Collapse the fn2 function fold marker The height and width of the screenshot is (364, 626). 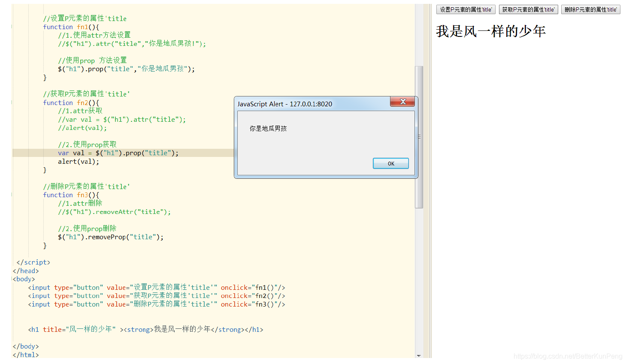(x=12, y=103)
